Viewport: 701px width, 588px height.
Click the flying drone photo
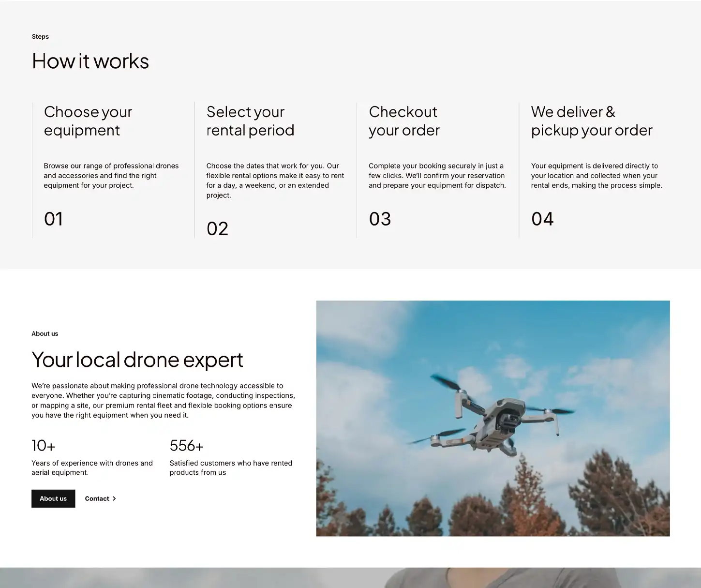[x=493, y=418]
